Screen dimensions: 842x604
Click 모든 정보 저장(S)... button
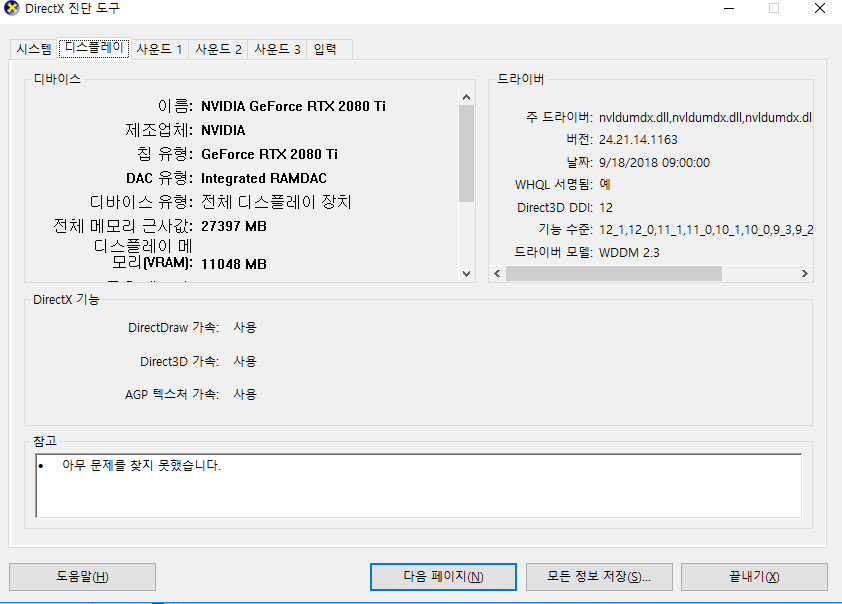click(x=599, y=577)
